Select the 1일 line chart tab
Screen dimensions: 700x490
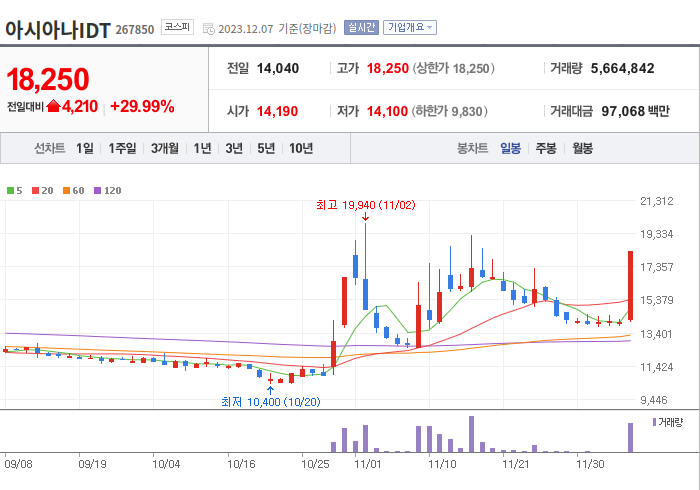[x=85, y=148]
